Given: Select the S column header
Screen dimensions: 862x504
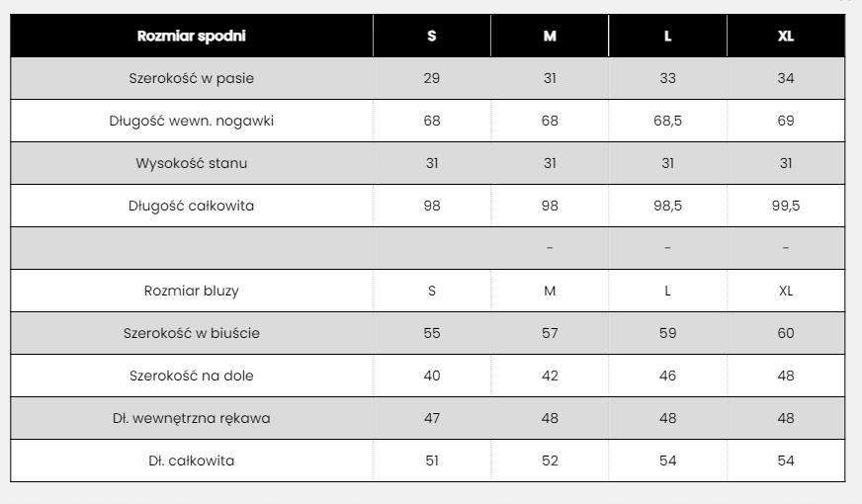Looking at the screenshot, I should click(x=432, y=37).
